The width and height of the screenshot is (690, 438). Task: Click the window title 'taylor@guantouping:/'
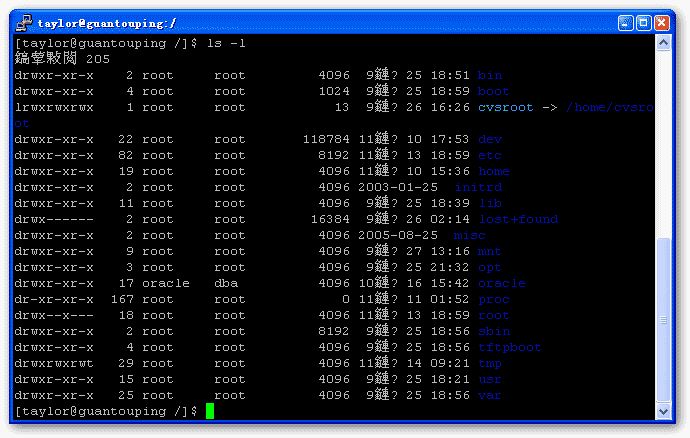click(x=107, y=23)
